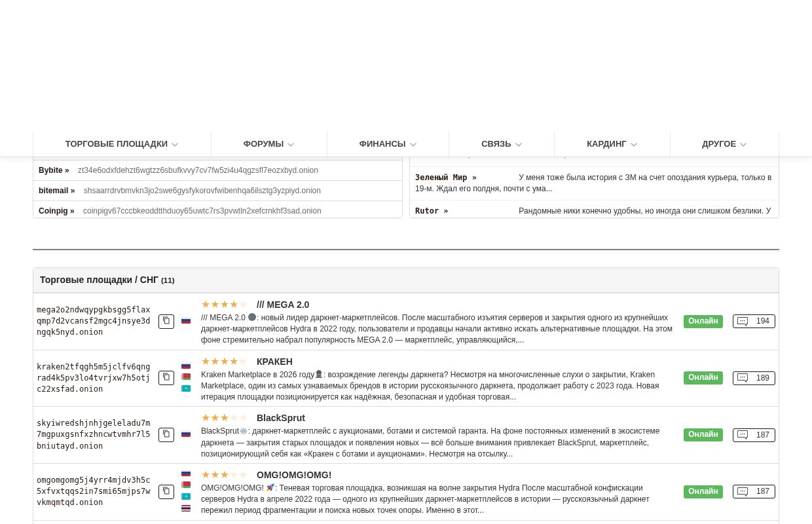The width and height of the screenshot is (812, 524).
Task: Open the ФОРУМЫ dropdown menu
Action: tap(268, 144)
